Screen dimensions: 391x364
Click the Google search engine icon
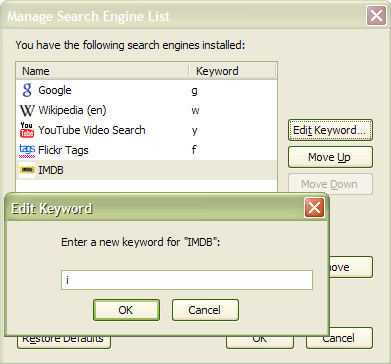click(x=27, y=90)
